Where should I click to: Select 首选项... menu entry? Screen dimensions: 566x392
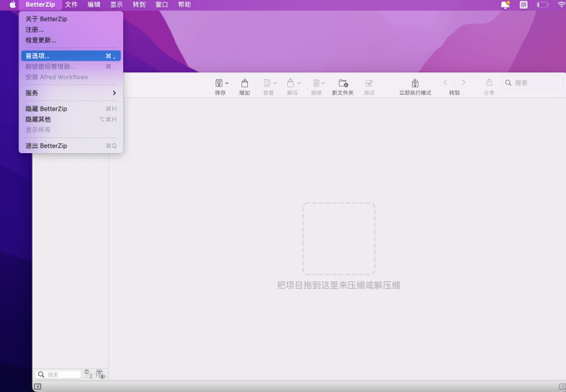71,56
